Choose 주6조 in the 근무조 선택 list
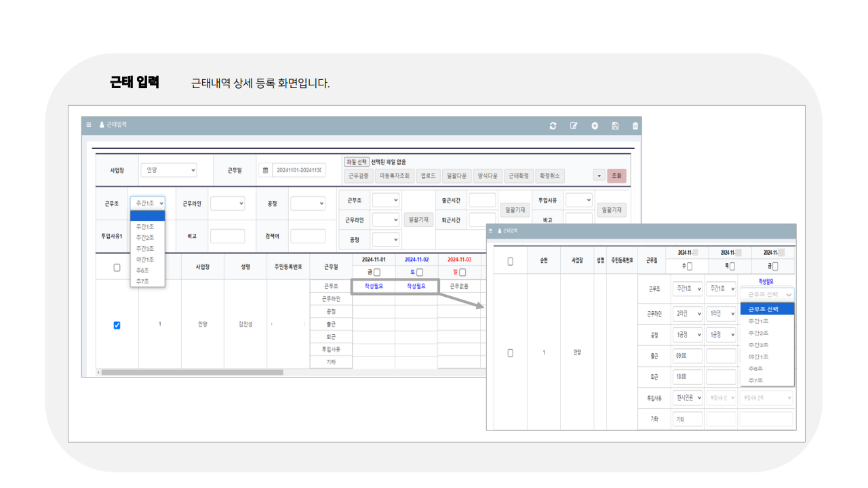 click(x=756, y=368)
